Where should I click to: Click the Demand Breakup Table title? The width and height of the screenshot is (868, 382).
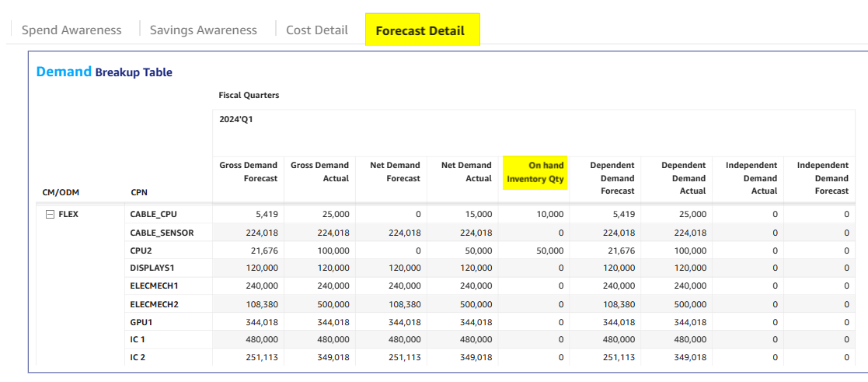tap(104, 72)
